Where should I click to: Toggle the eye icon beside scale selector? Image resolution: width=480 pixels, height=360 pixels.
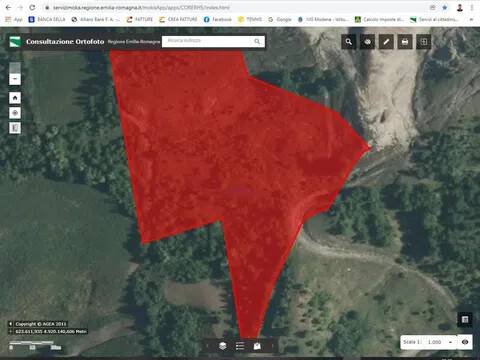pyautogui.click(x=465, y=342)
